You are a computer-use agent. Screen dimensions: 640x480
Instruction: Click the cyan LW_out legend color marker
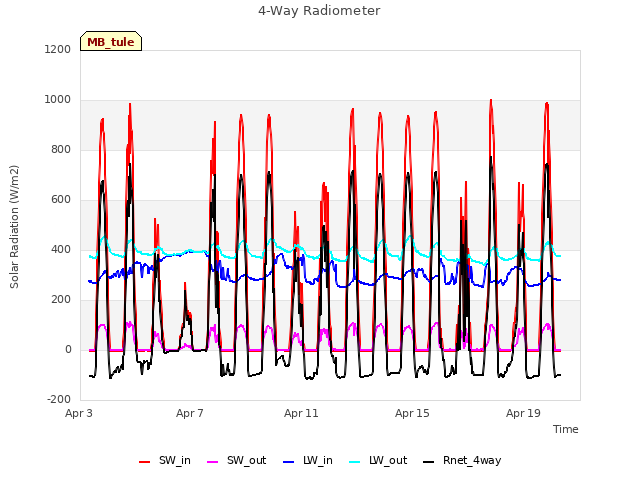point(355,462)
